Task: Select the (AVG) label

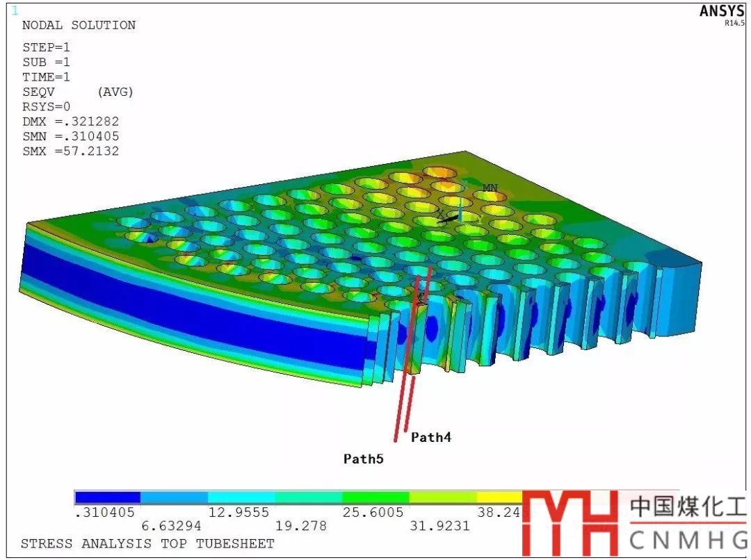Action: pos(115,92)
